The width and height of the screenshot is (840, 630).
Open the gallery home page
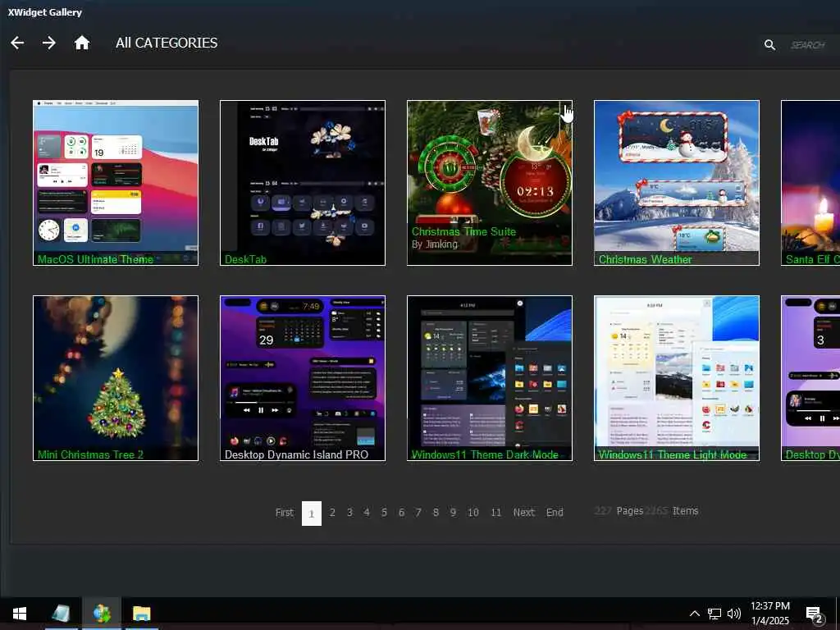click(x=81, y=43)
